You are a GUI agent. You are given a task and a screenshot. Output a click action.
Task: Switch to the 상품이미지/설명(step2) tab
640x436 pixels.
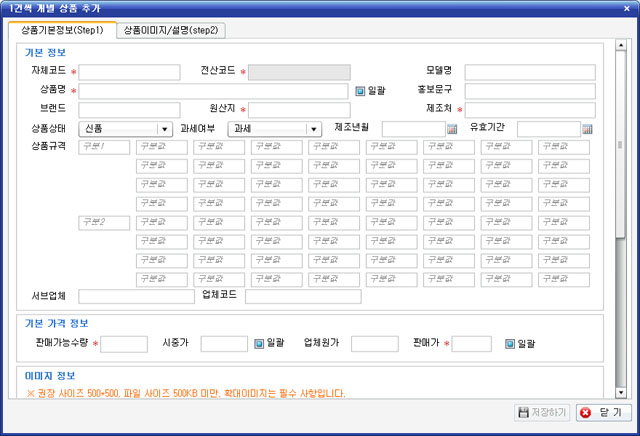pyautogui.click(x=170, y=30)
